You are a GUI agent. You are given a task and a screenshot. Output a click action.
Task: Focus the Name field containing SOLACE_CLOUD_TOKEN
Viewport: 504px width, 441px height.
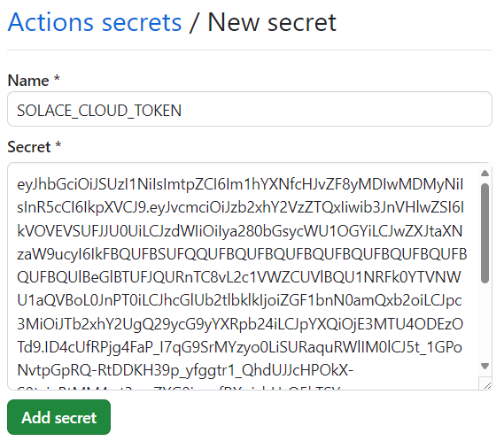point(250,109)
